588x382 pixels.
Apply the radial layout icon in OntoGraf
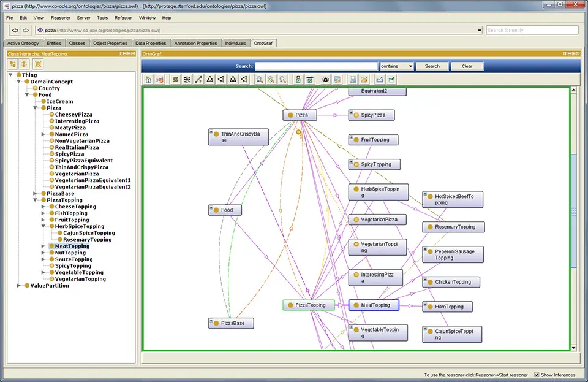(x=186, y=79)
